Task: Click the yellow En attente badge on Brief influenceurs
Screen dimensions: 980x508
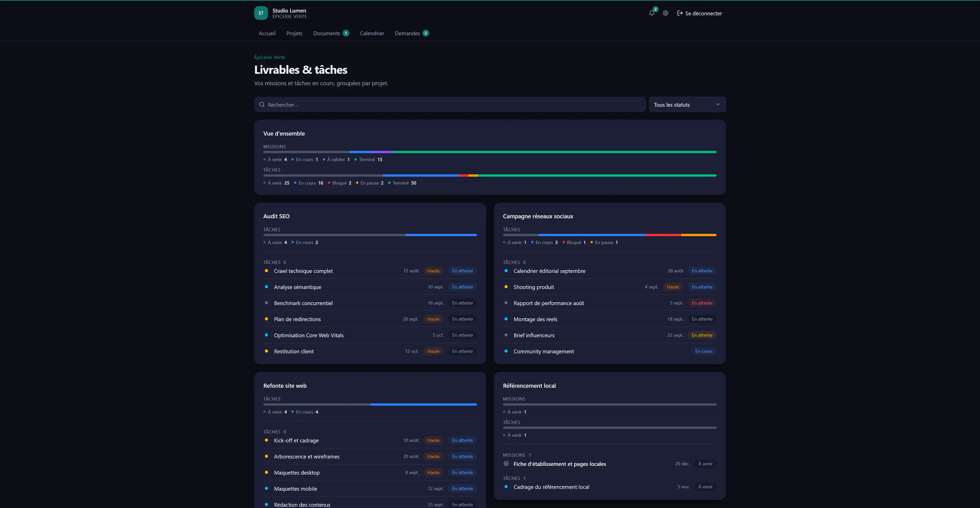Action: [x=702, y=335]
